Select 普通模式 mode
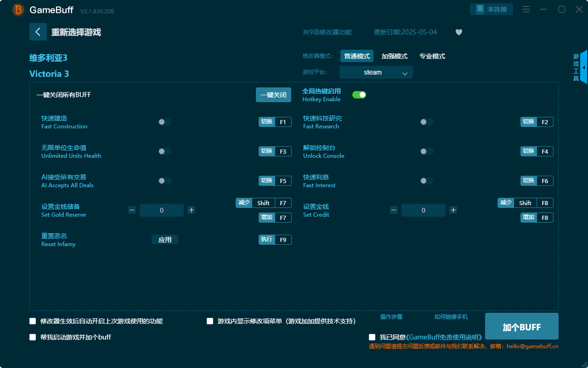This screenshot has height=368, width=588. coord(357,56)
